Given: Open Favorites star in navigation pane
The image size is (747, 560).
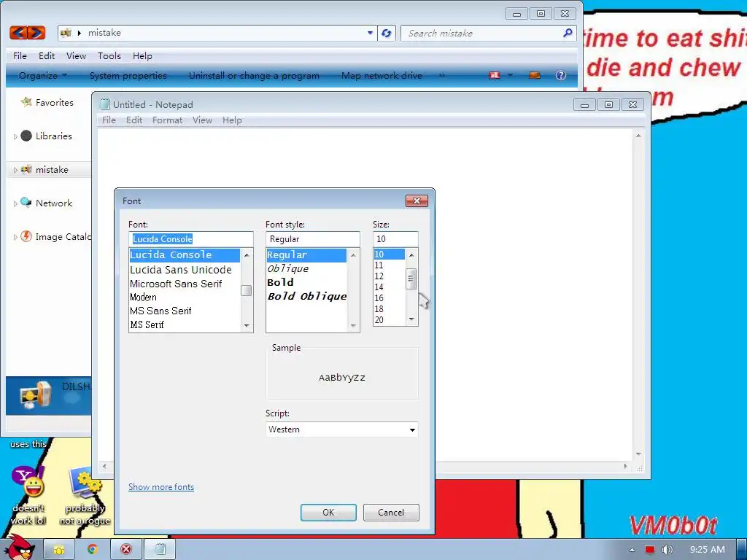Looking at the screenshot, I should (x=26, y=101).
